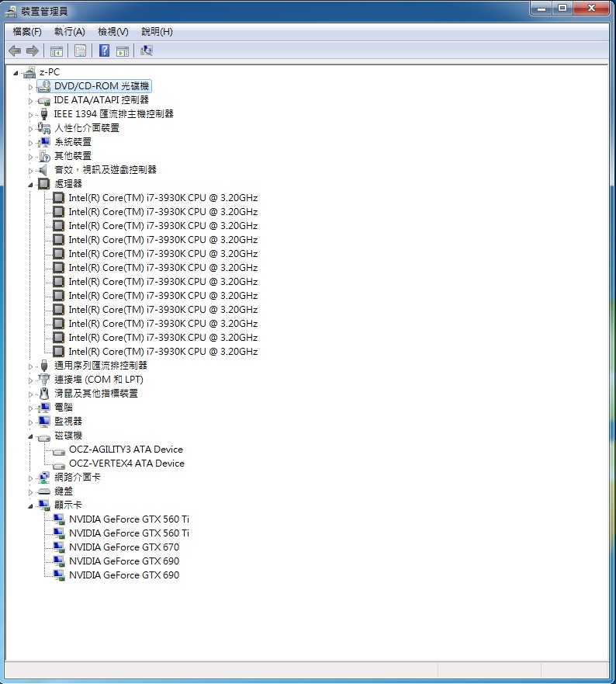The width and height of the screenshot is (616, 684).
Task: Open the Properties toolbar icon
Action: coord(80,51)
